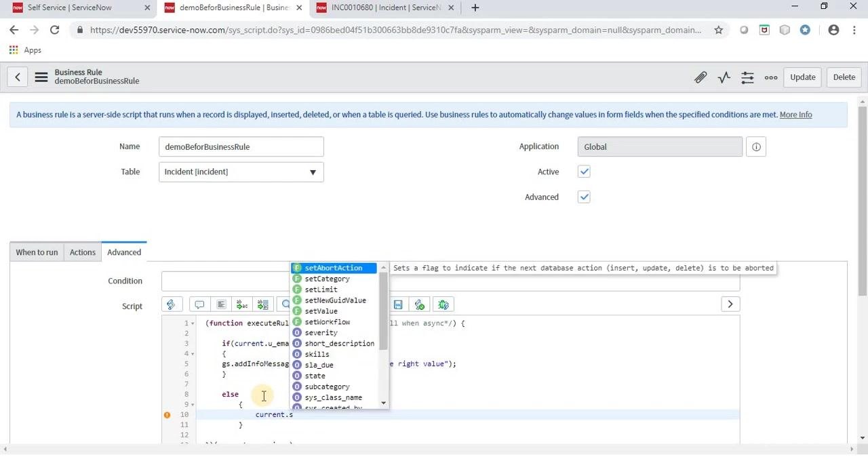Click the Delete button

[844, 77]
